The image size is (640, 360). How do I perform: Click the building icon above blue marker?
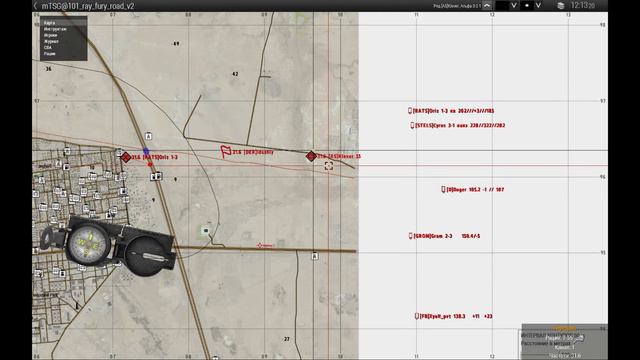pyautogui.click(x=149, y=136)
